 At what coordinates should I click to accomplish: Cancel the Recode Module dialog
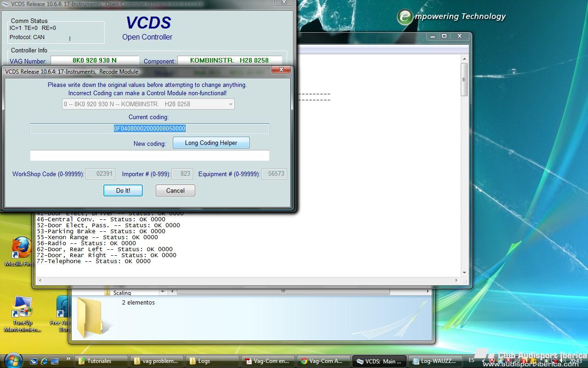click(175, 190)
